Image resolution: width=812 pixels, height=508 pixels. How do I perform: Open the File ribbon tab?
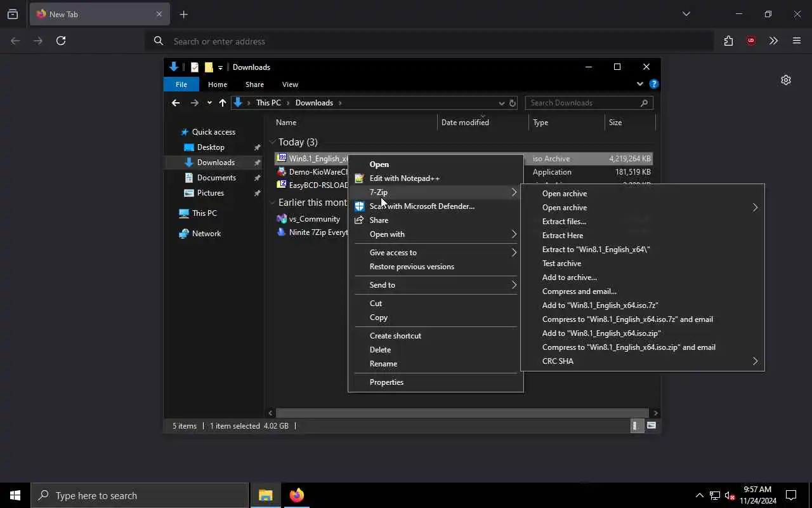(x=181, y=84)
